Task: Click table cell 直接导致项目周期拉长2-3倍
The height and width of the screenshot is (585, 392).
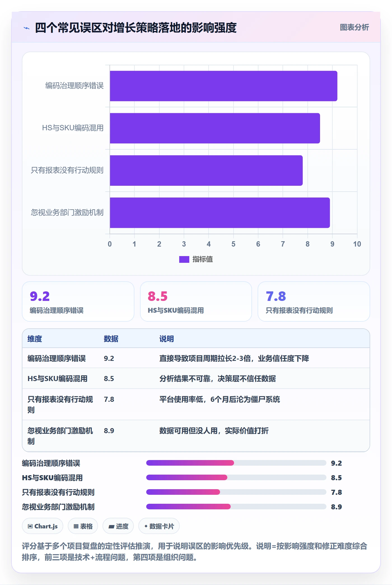Action: coord(234,359)
